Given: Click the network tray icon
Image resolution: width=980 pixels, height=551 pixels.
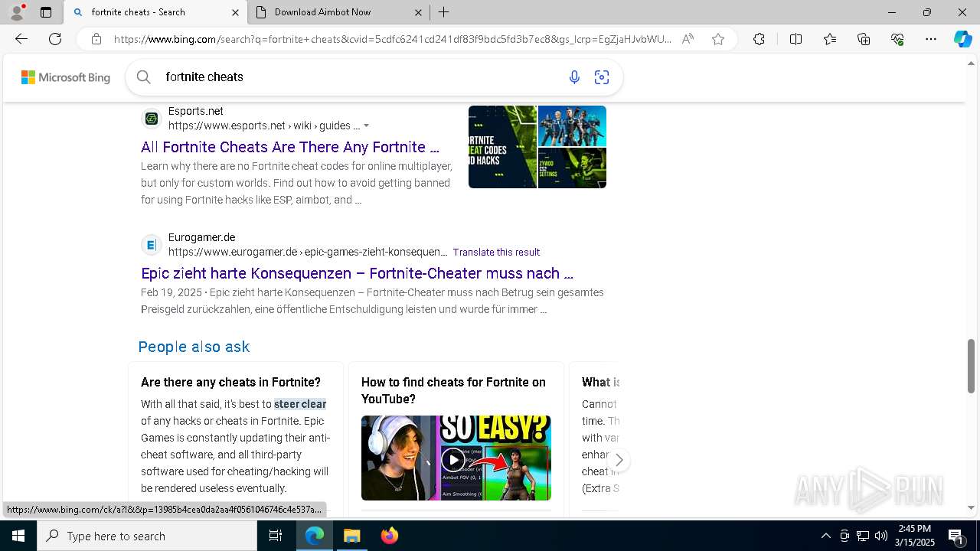Looking at the screenshot, I should 863,536.
